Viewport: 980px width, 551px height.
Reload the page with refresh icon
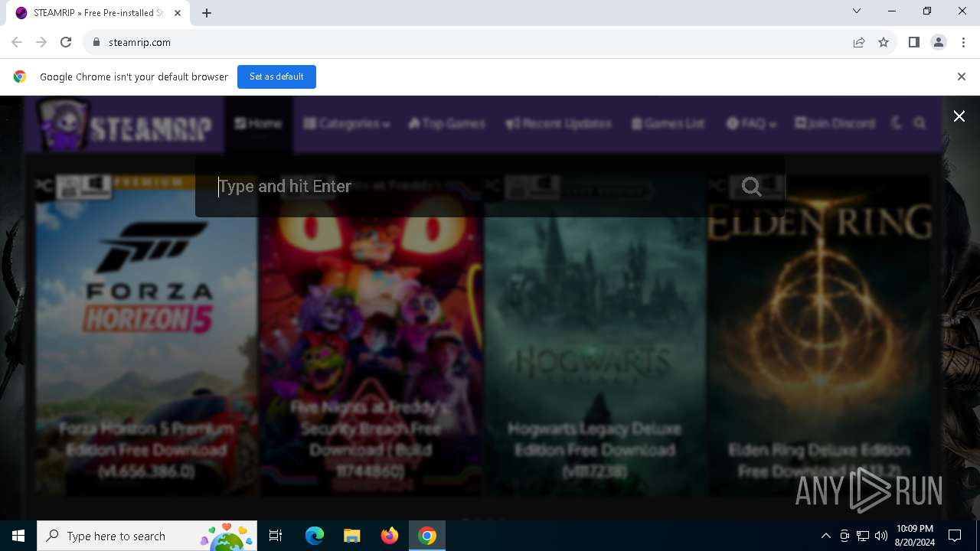click(66, 42)
